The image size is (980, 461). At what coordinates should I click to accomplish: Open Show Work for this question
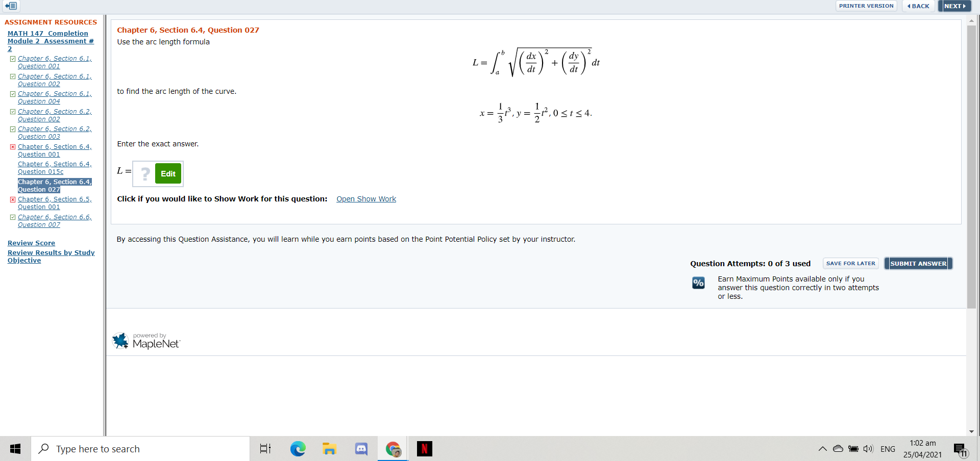366,199
